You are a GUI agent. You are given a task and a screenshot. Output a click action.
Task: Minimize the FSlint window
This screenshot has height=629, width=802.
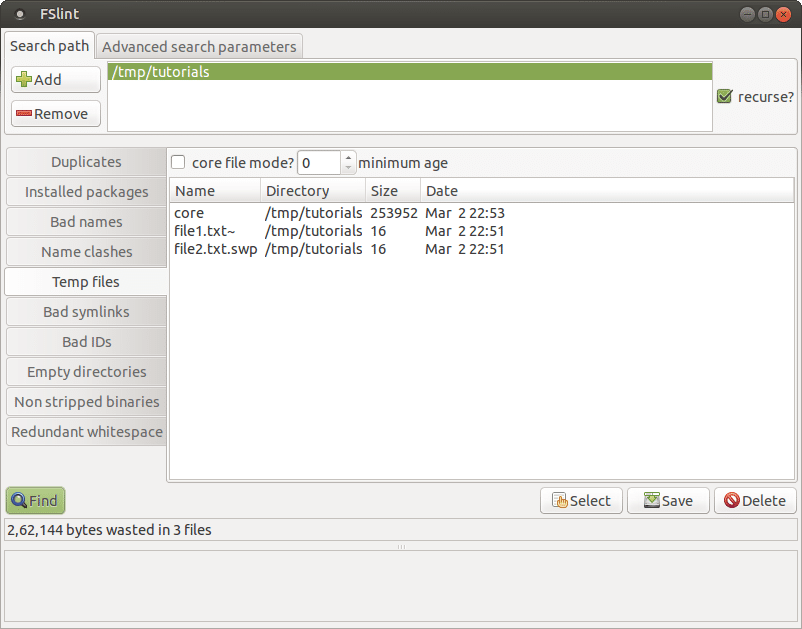pyautogui.click(x=747, y=14)
